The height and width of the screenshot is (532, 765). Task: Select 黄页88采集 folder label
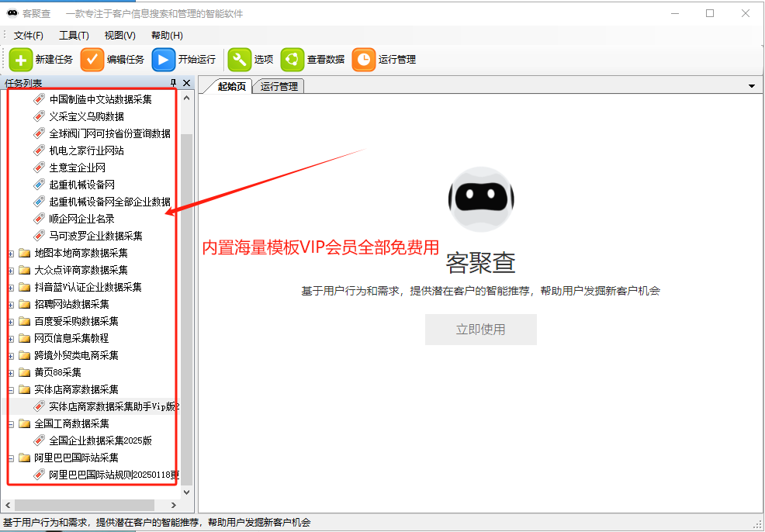57,372
